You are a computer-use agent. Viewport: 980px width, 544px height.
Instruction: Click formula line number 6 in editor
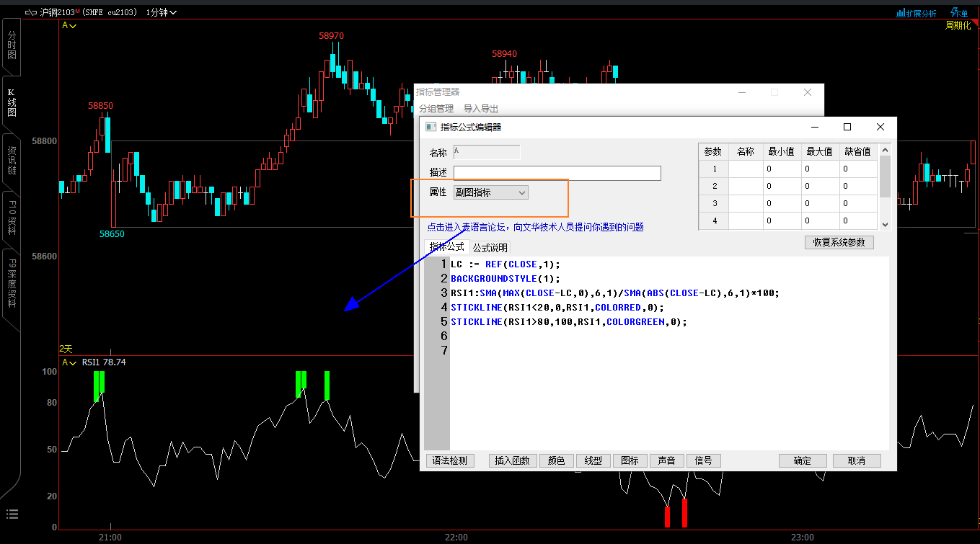(443, 336)
